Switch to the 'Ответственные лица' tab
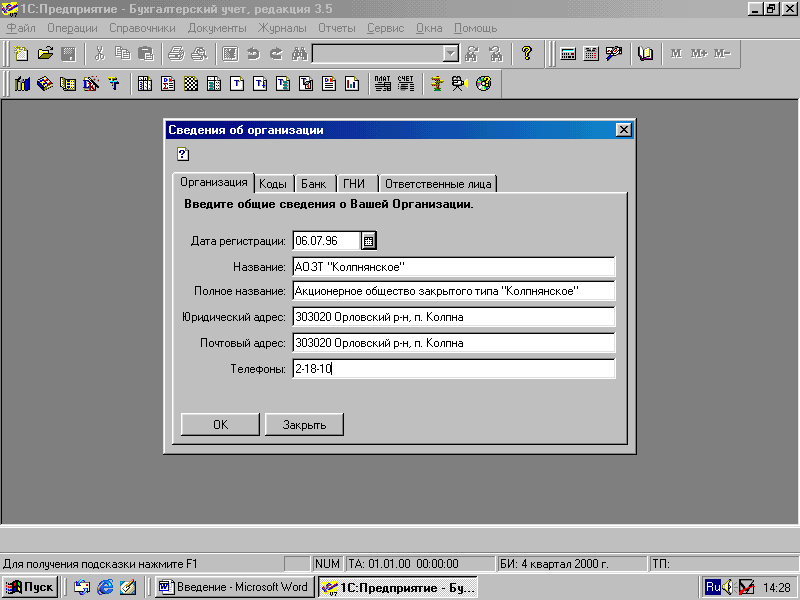The image size is (800, 600). (x=439, y=184)
